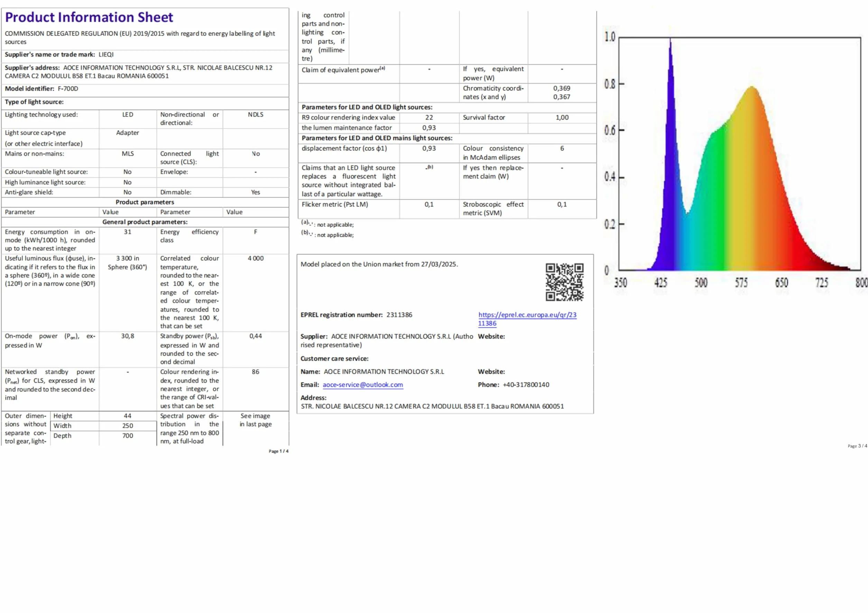Image resolution: width=868 pixels, height=613 pixels.
Task: Click the Product parameters section heading
Action: (x=145, y=202)
